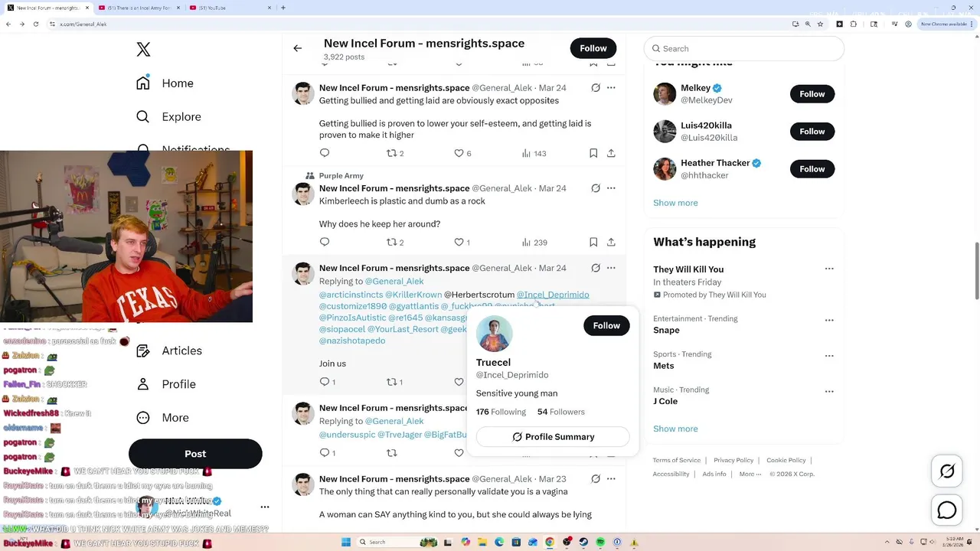
Task: Open the J Cole trending topic
Action: [665, 401]
